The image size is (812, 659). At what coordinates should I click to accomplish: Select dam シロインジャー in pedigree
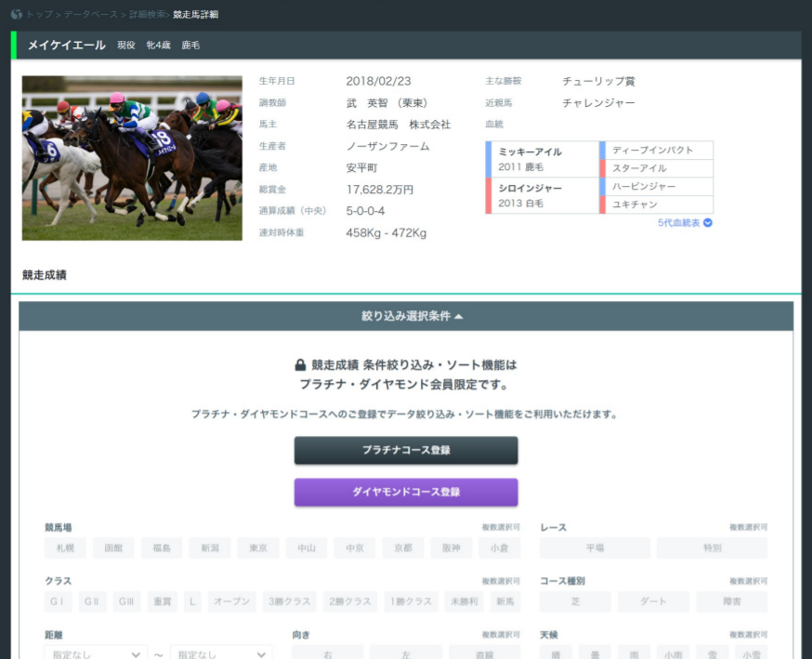coord(530,188)
